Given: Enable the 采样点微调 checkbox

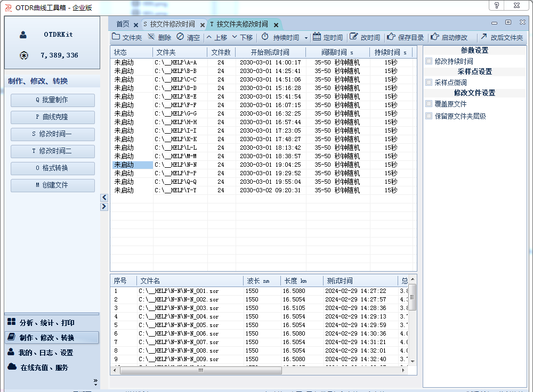Looking at the screenshot, I should (x=429, y=83).
